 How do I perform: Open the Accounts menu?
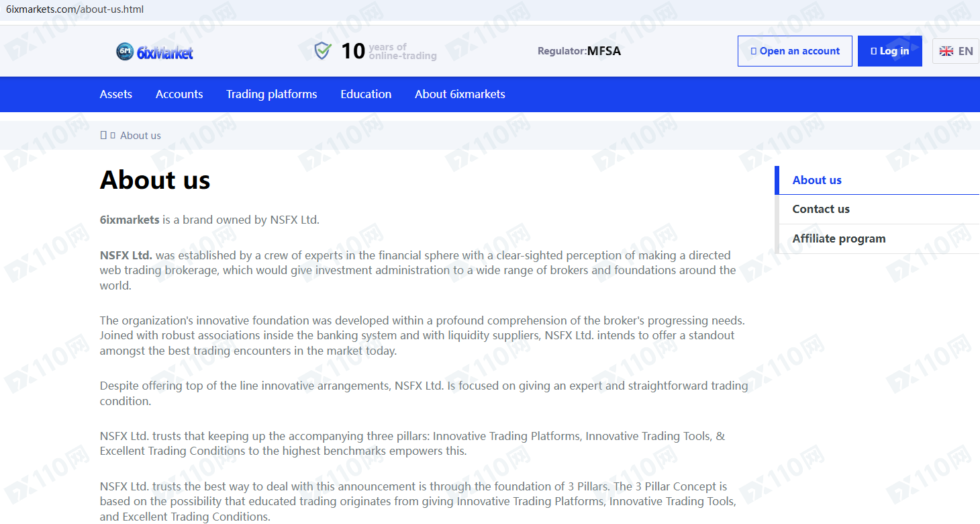click(179, 94)
